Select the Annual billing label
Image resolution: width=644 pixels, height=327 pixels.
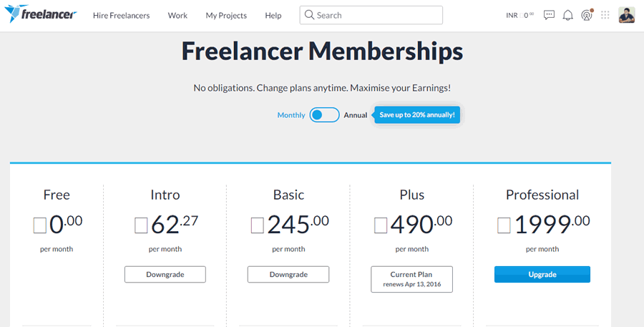point(355,115)
